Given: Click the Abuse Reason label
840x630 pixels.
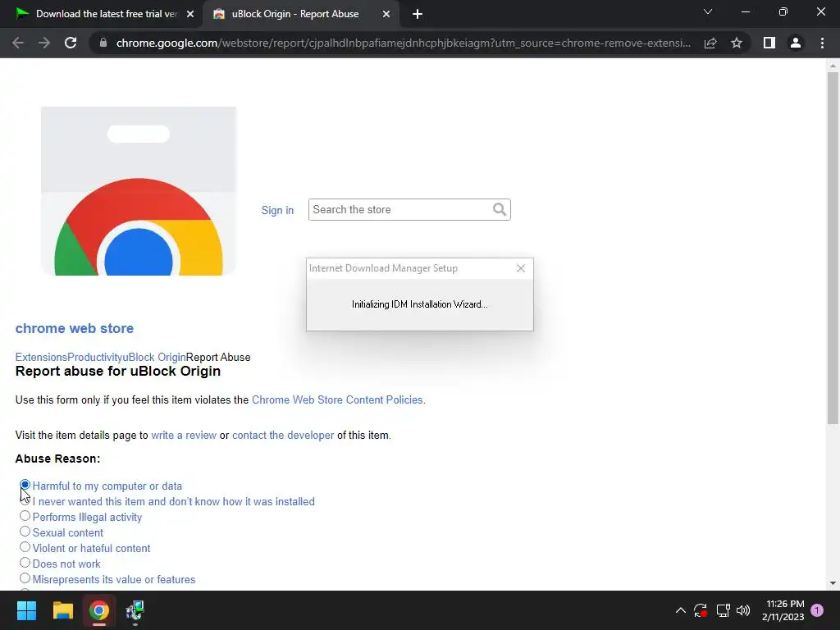Looking at the screenshot, I should (57, 459).
